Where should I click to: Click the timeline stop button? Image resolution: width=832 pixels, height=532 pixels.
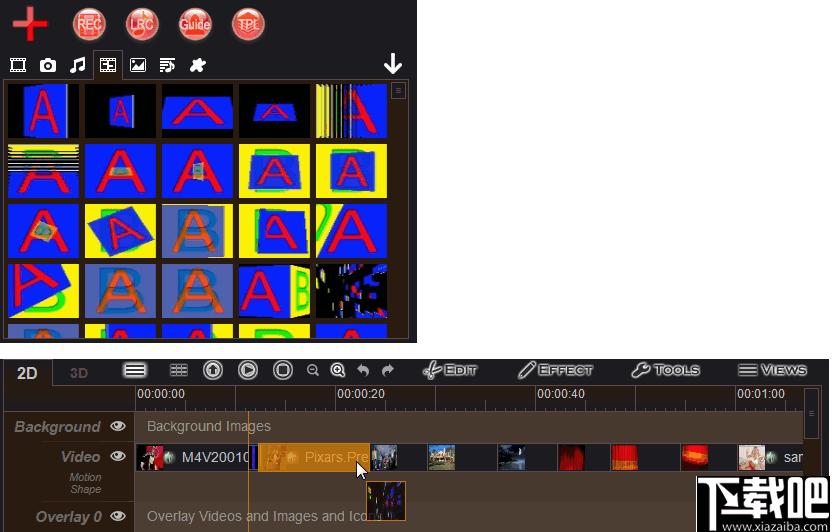point(283,370)
